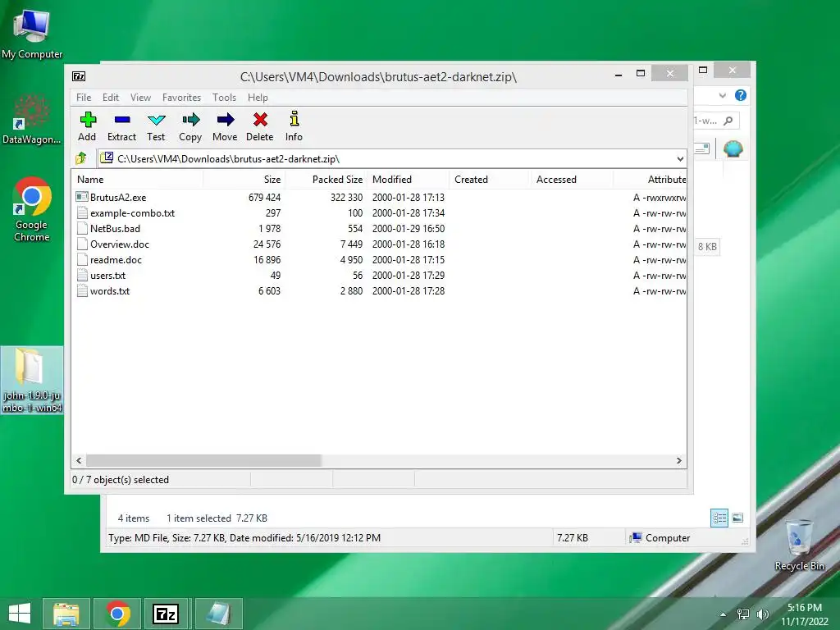Viewport: 840px width, 630px height.
Task: Click the scrollbar's left arrow
Action: (80, 461)
